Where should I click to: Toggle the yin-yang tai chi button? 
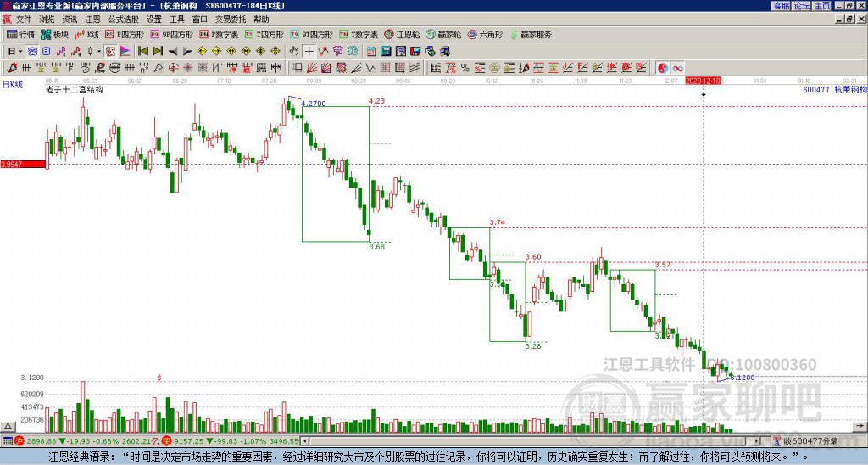(x=662, y=68)
